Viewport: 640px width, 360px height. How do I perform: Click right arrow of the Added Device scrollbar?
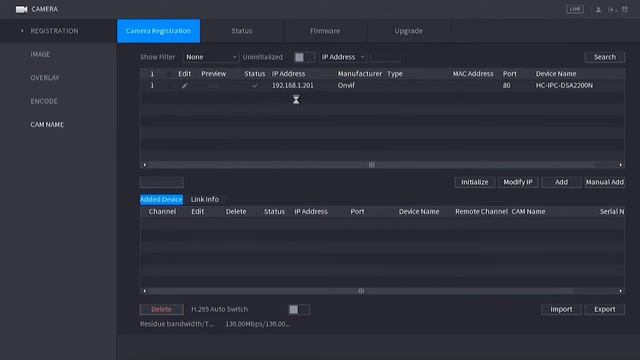[x=620, y=291]
